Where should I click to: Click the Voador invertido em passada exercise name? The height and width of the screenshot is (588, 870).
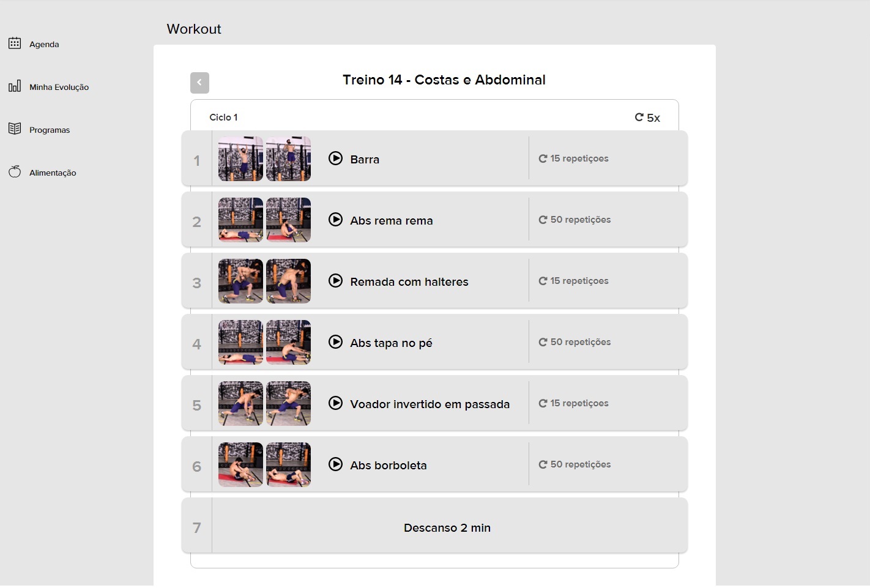point(429,404)
